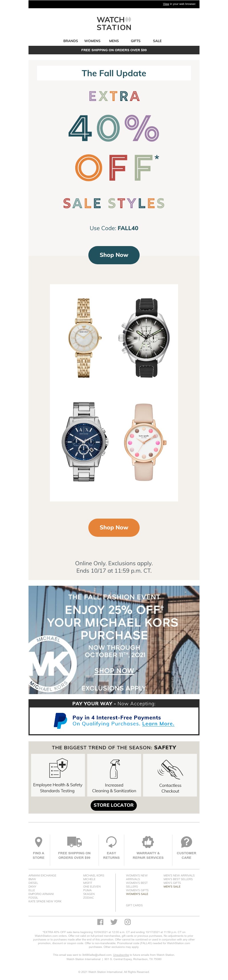The height and width of the screenshot is (980, 228).
Task: Select the Easy Returns arrow icon
Action: [111, 841]
